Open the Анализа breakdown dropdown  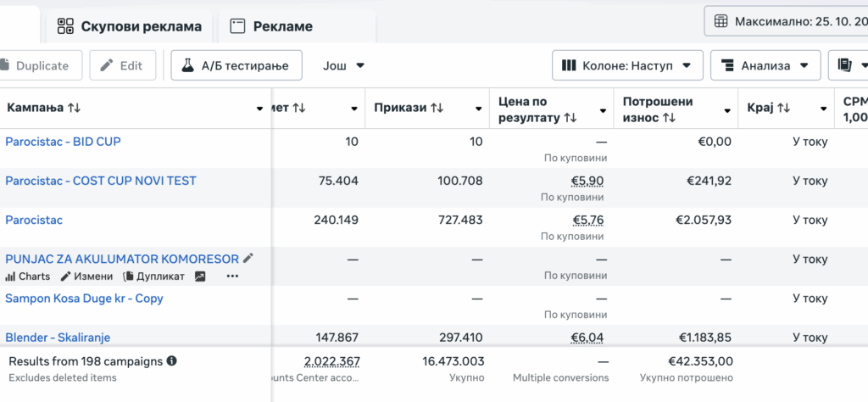[765, 65]
